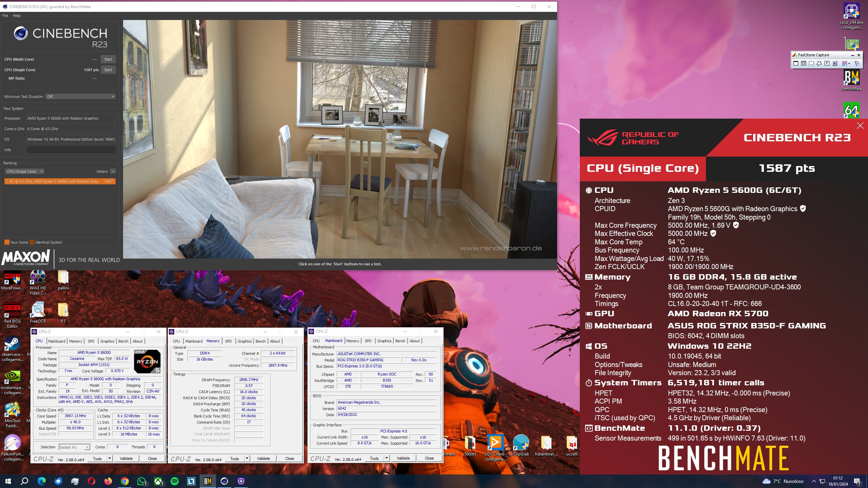Open Socket #1 selection dropdown in CPU-Z

74,447
